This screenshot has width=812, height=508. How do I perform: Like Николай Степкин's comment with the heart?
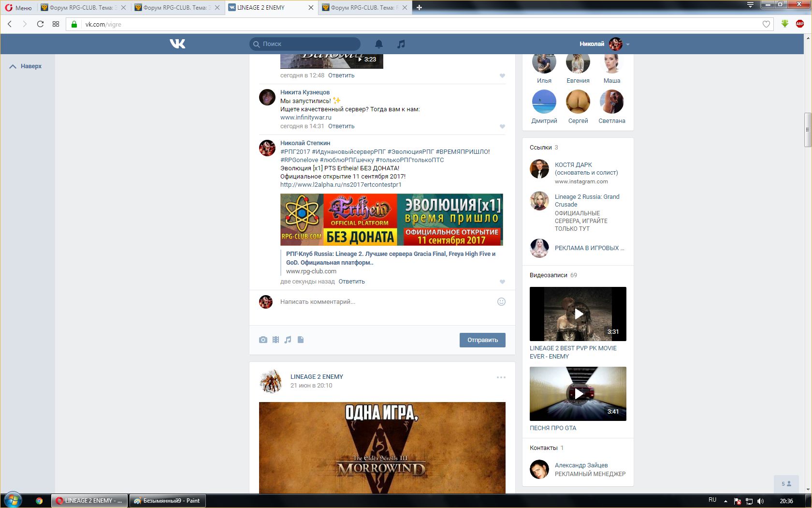[x=502, y=282]
